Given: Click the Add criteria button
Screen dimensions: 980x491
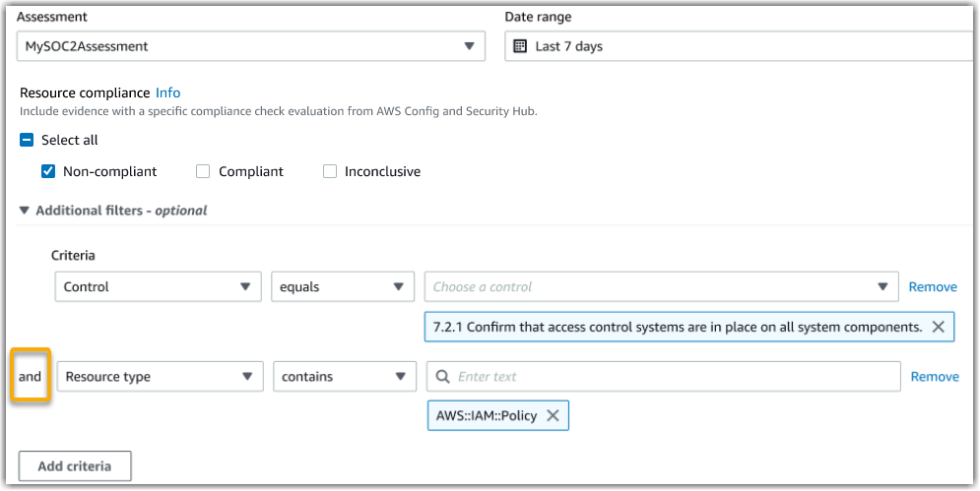Looking at the screenshot, I should click(75, 466).
